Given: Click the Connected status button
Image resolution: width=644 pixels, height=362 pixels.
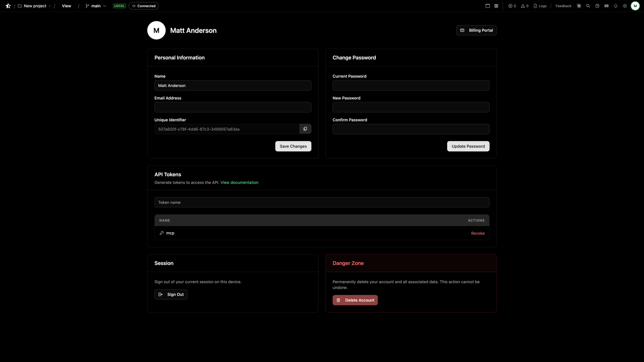Looking at the screenshot, I should pos(144,6).
